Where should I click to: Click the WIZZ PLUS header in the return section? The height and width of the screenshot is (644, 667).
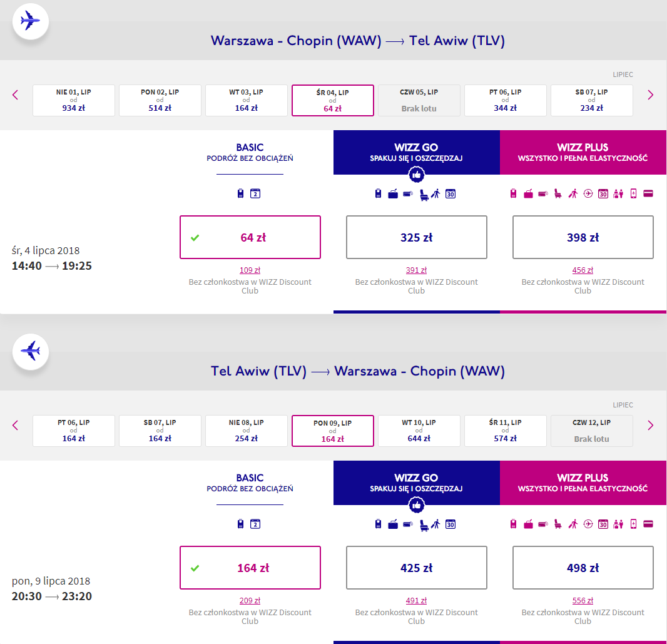pyautogui.click(x=583, y=483)
